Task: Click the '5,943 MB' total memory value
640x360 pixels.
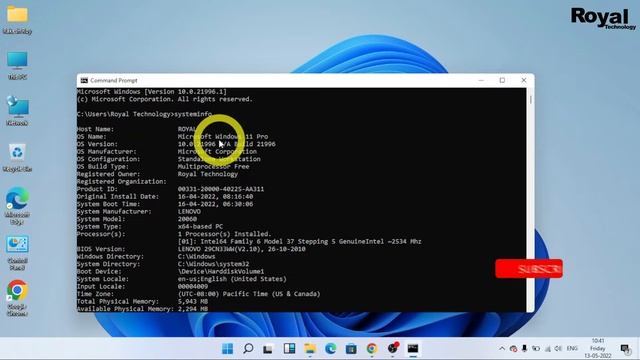Action: 193,302
